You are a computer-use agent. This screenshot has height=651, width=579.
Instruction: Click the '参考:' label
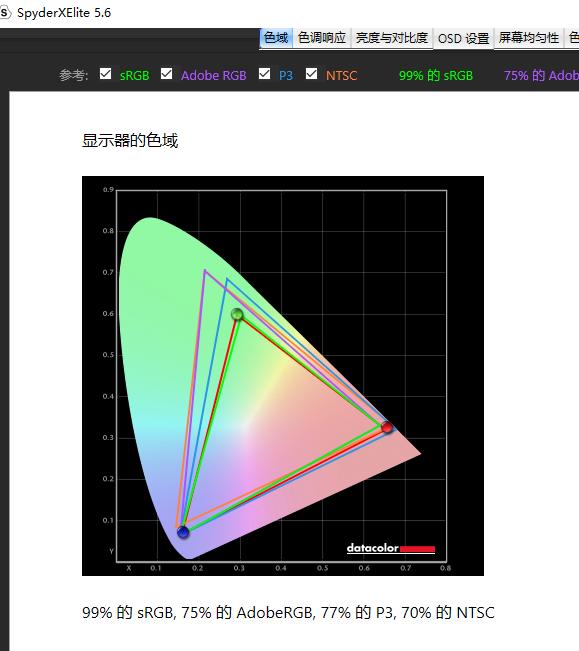(x=73, y=76)
